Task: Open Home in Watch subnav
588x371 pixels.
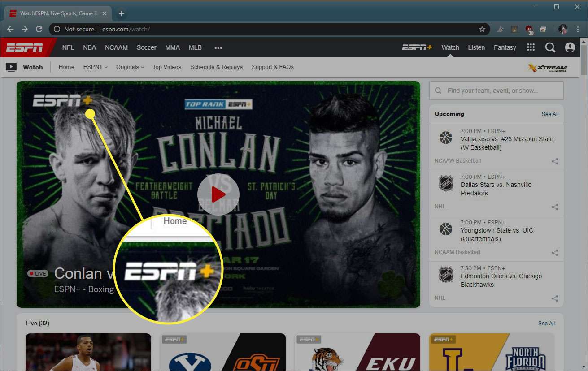Action: click(x=66, y=67)
